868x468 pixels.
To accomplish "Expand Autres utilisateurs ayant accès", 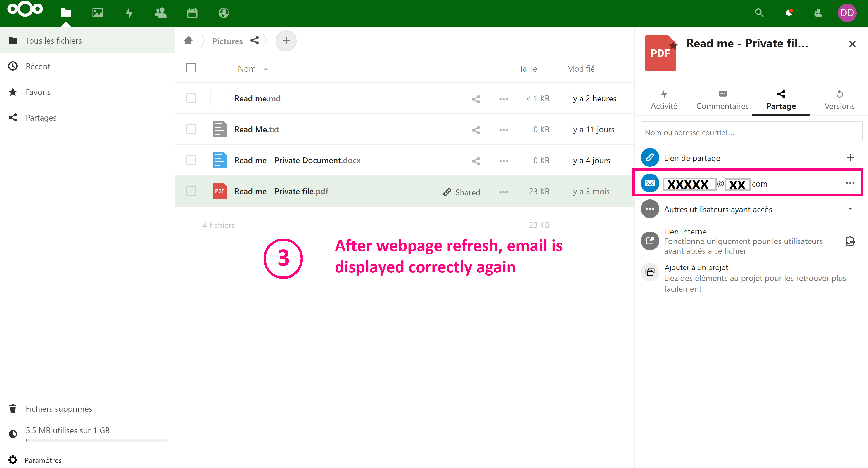I will (x=850, y=209).
